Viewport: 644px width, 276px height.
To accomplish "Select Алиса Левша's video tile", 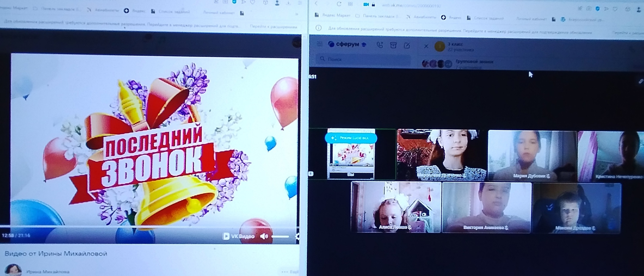I will pos(396,207).
